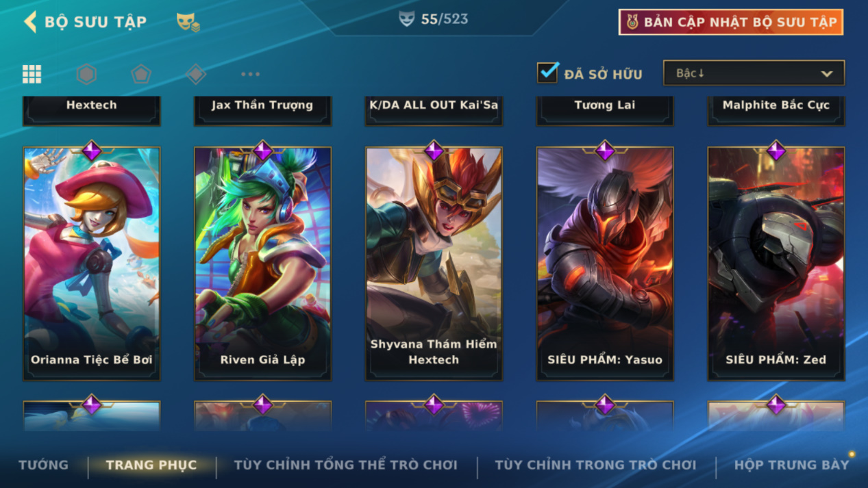868x488 pixels.
Task: View the SIÊU PHẨM: Zed skin card
Action: (x=776, y=264)
